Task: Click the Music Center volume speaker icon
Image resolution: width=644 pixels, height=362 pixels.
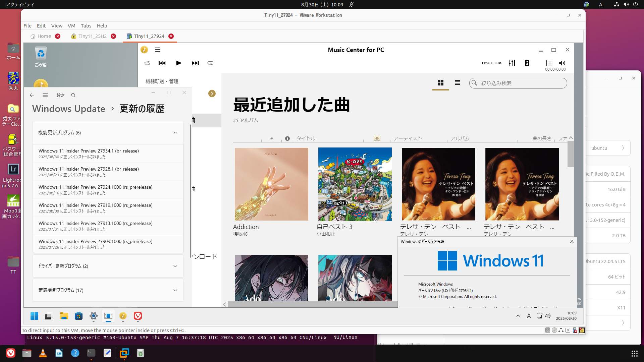Action: click(562, 63)
